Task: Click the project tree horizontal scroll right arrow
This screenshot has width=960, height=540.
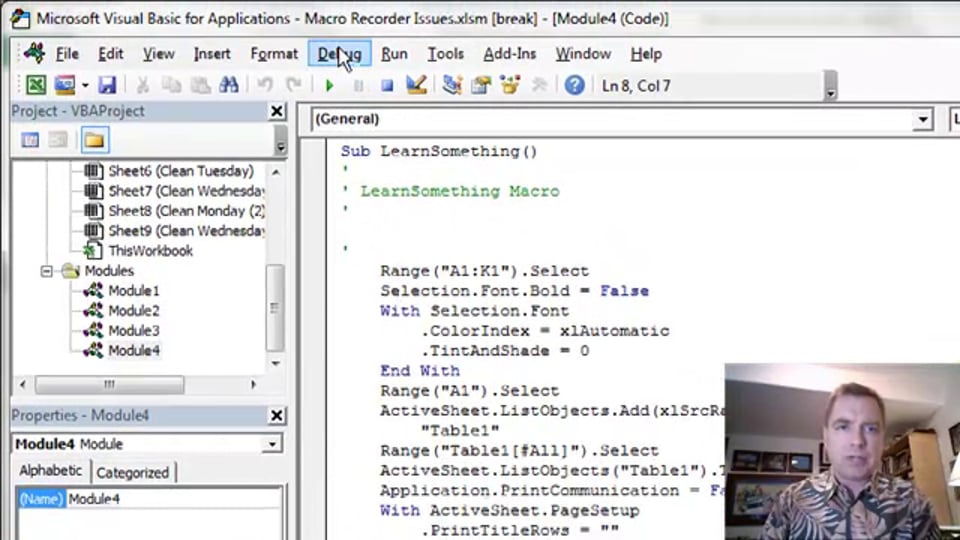Action: coord(253,384)
